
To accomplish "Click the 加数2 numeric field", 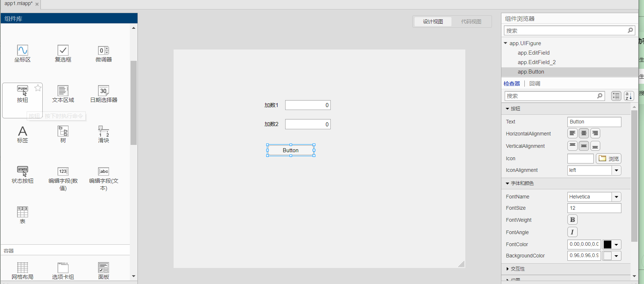I will [x=308, y=124].
